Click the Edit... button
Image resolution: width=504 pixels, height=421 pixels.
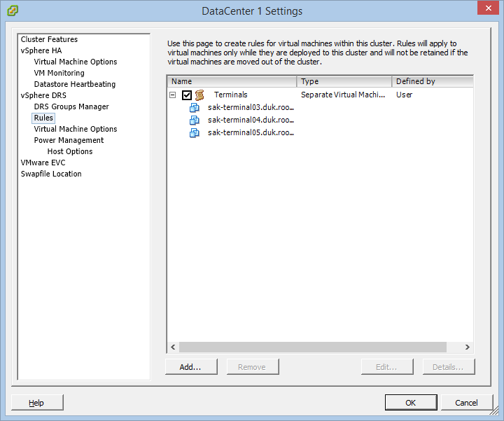(x=387, y=367)
